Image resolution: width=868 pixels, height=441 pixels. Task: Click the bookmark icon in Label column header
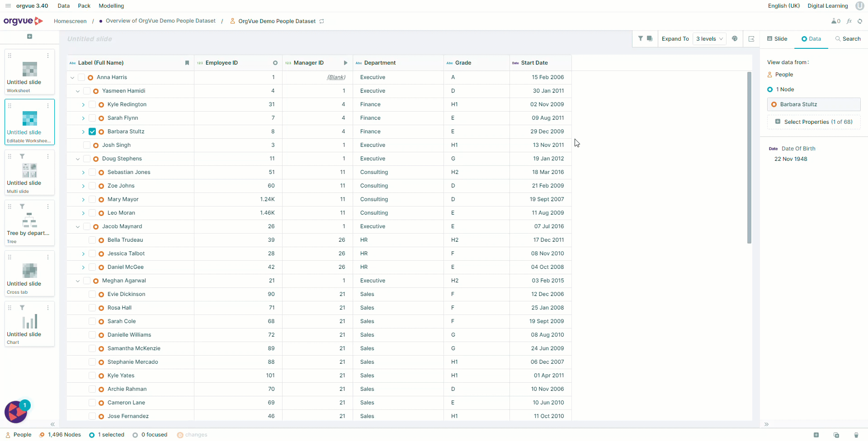(x=187, y=63)
